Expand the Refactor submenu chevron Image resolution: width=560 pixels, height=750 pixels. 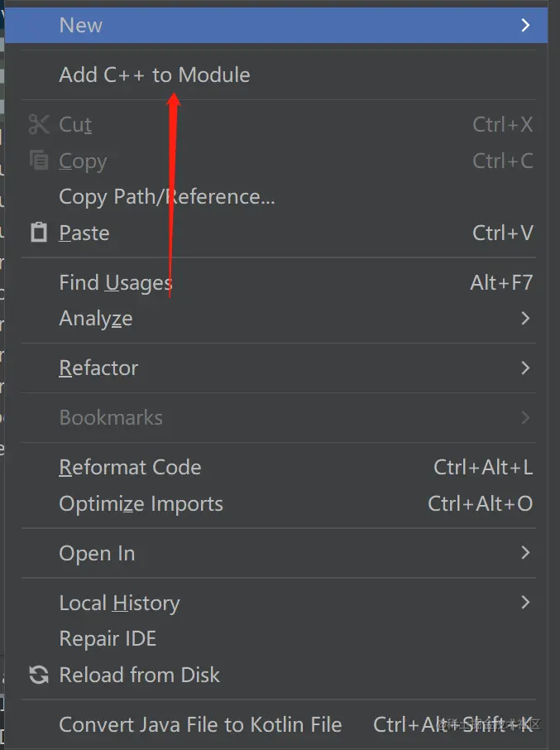(525, 368)
